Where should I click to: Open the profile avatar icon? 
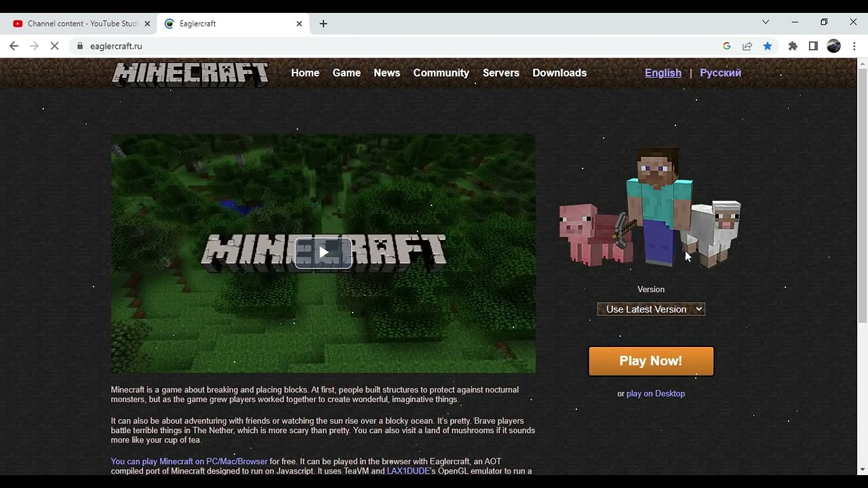tap(834, 46)
